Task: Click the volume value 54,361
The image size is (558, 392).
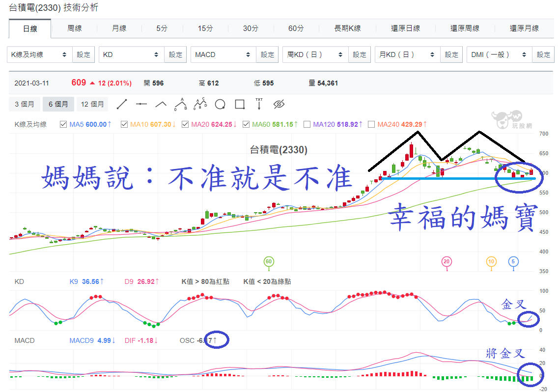Action: point(328,84)
